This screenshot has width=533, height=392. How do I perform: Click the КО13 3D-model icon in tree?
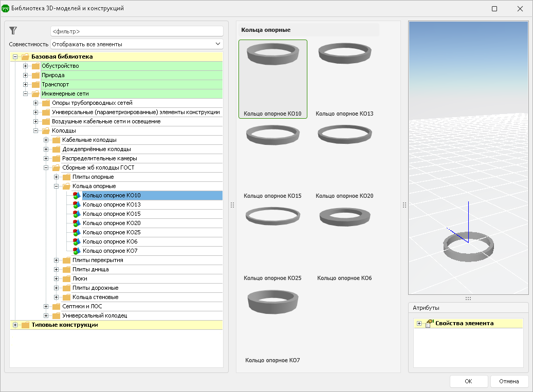pyautogui.click(x=77, y=204)
